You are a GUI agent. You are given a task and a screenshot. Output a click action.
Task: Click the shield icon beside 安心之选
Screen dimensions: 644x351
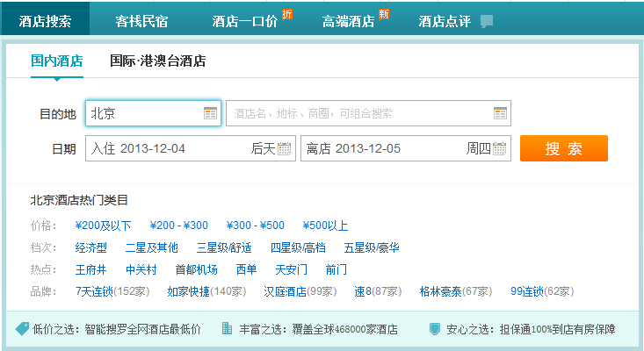coord(434,329)
